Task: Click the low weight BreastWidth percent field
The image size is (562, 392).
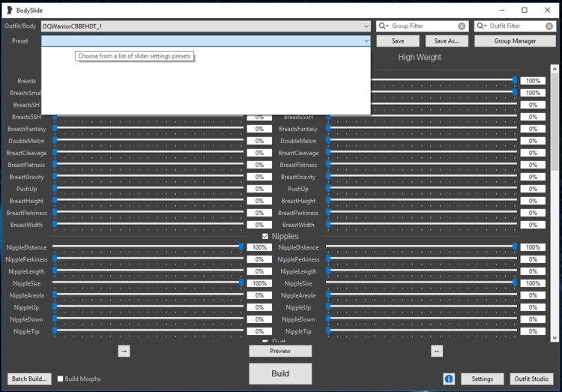Action: [x=259, y=225]
